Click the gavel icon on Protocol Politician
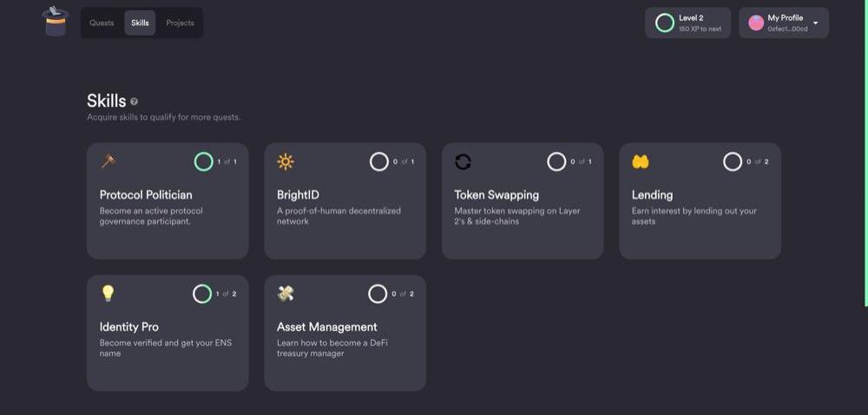 click(108, 161)
